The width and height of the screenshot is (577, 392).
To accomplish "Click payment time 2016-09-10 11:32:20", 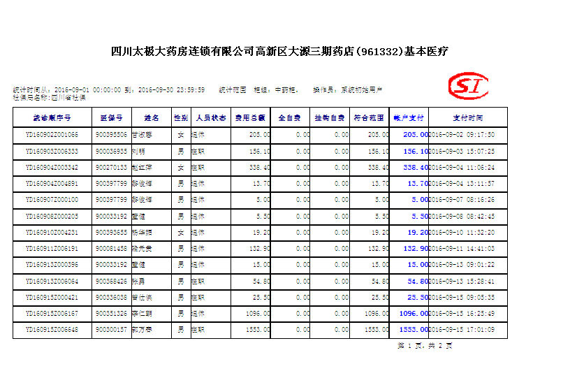I will (462, 232).
